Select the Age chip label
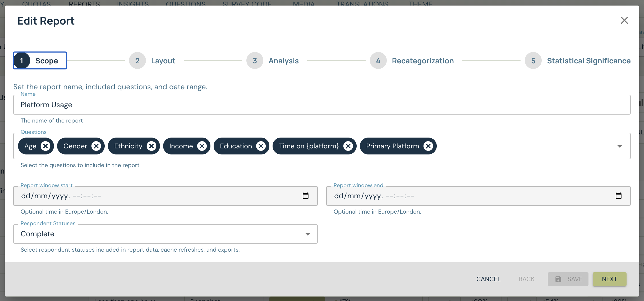Viewport: 644px width, 301px height. 30,146
